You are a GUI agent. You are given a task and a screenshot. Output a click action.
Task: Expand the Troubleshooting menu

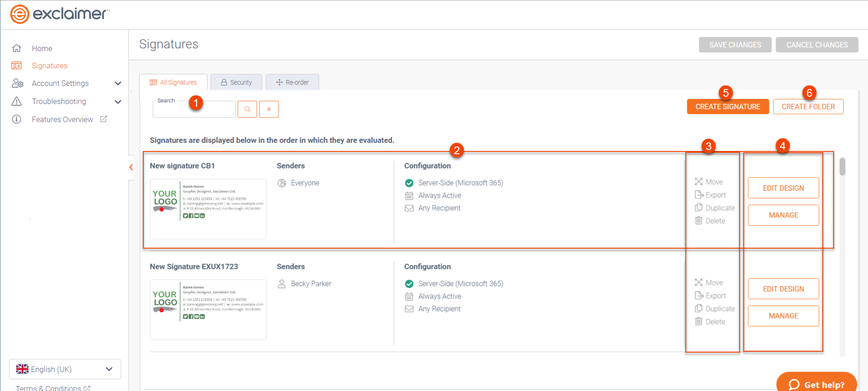click(x=118, y=102)
